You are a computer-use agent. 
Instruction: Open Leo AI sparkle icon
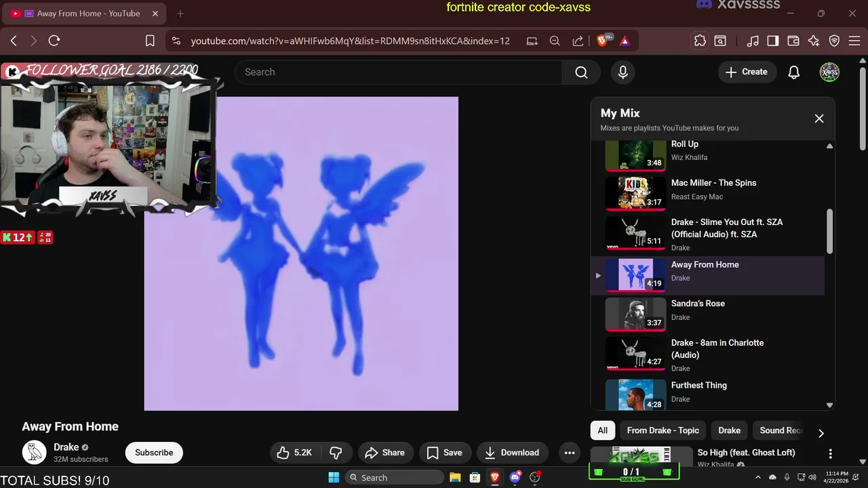[x=814, y=41]
